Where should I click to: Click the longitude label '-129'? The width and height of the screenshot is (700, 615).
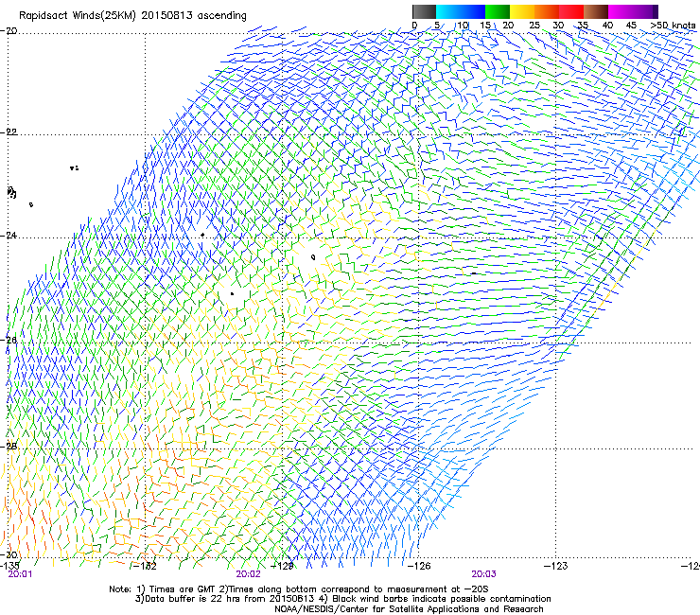282,566
